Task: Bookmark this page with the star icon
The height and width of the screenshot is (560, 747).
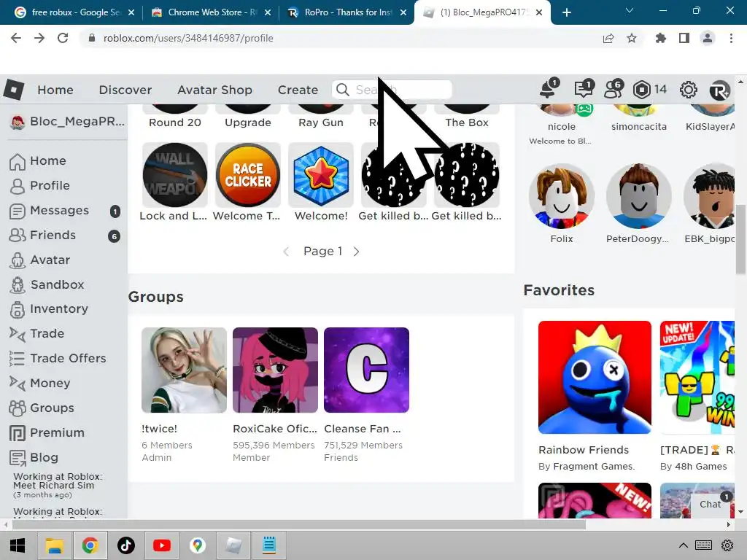Action: click(x=632, y=38)
